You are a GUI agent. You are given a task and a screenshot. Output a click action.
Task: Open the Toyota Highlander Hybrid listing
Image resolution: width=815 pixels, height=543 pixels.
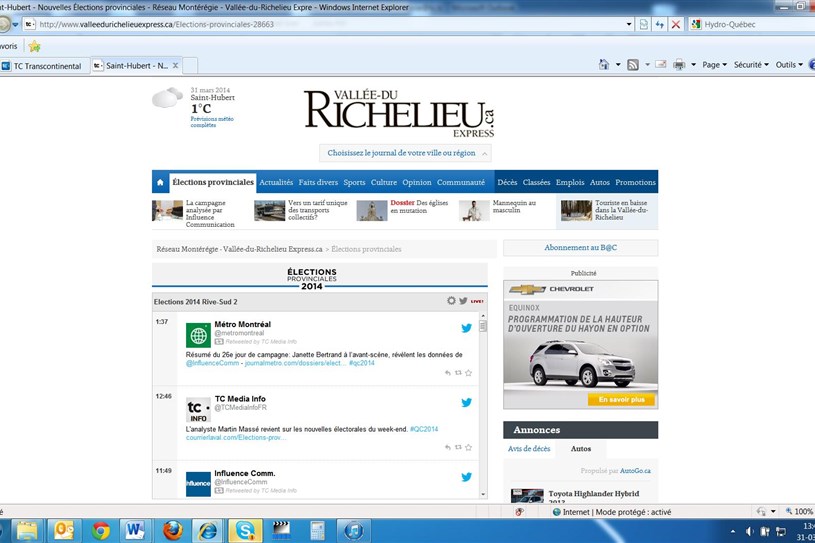point(594,494)
